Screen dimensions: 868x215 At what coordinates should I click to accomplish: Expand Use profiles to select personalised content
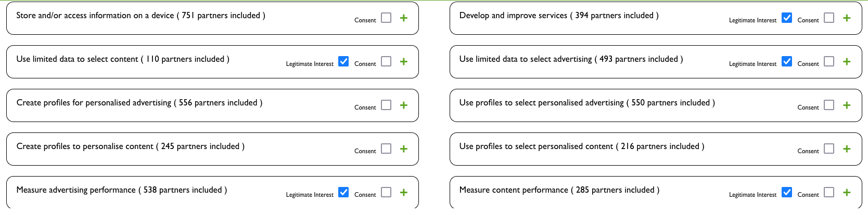(x=847, y=149)
